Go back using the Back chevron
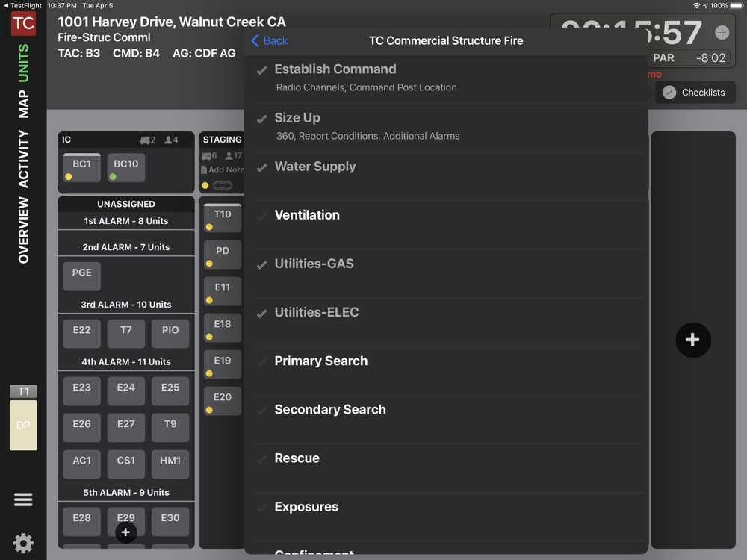Viewport: 747px width, 560px height. pyautogui.click(x=269, y=40)
